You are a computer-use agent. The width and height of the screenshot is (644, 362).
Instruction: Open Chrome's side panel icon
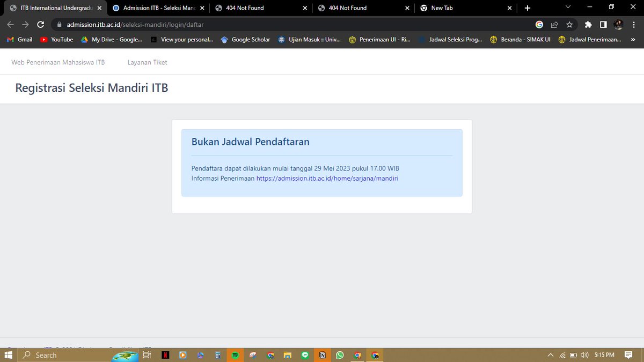pos(603,24)
